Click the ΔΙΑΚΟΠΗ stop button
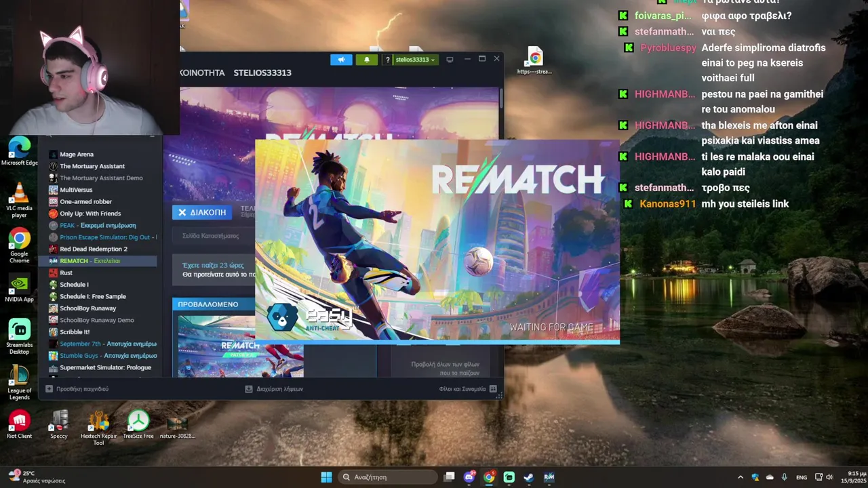Viewport: 868px width, 488px height. pos(201,212)
